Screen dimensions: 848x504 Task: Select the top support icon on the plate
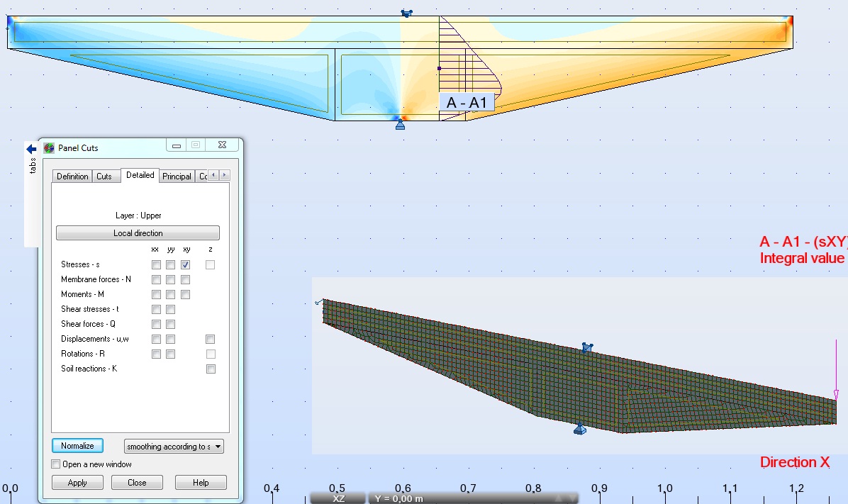407,12
